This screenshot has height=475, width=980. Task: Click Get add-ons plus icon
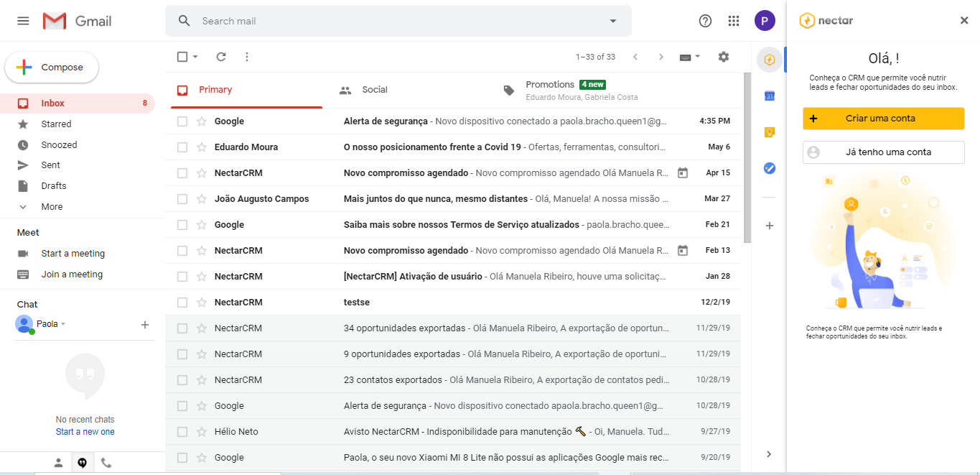(x=770, y=226)
